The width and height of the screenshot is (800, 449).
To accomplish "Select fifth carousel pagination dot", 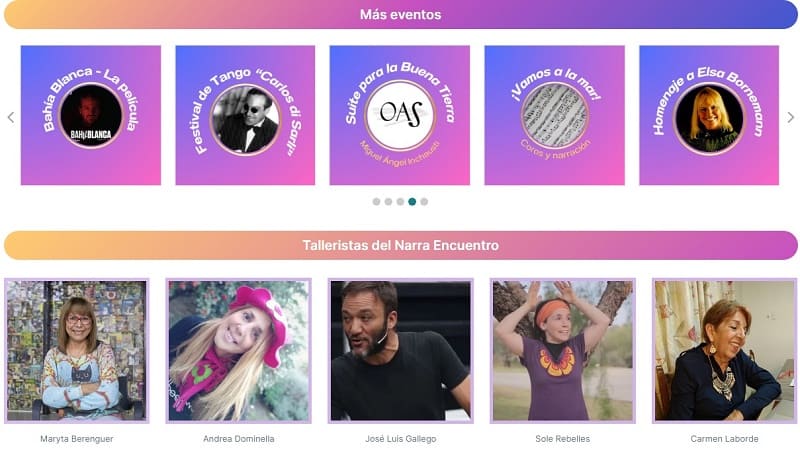I will [424, 202].
